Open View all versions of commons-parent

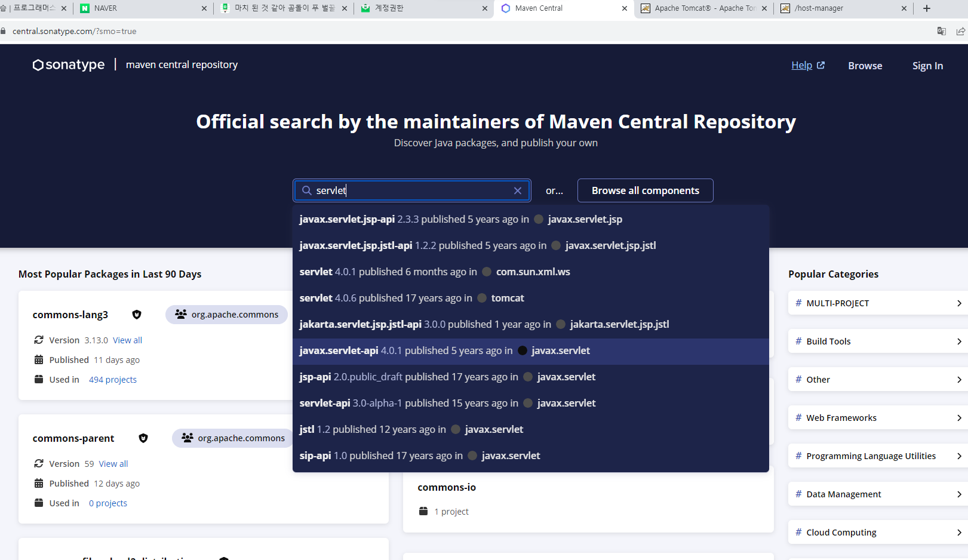[x=113, y=464]
